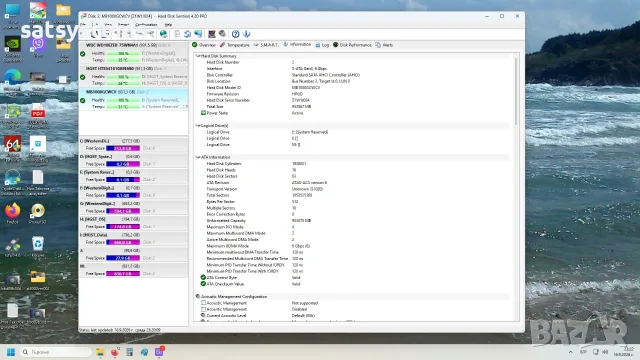This screenshot has width=640, height=360.
Task: Click the green check beside ATA Checksum Value
Action: tap(203, 284)
